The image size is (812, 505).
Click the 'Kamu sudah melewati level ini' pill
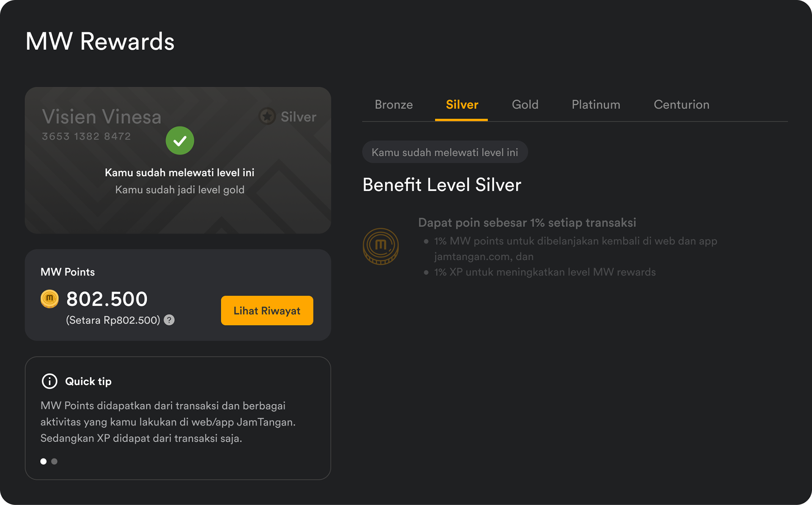[445, 152]
